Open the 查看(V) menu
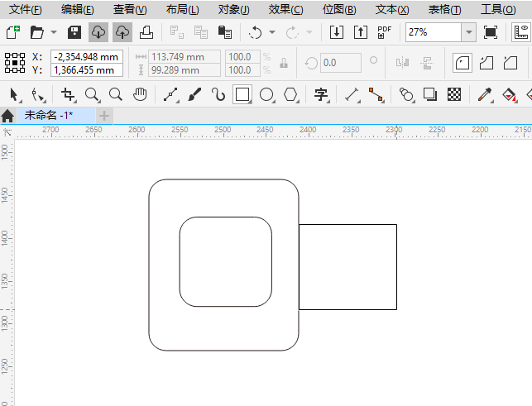 click(130, 9)
